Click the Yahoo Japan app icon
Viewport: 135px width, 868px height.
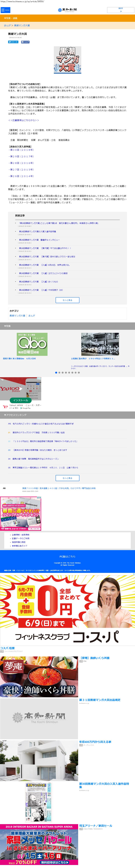pyautogui.click(x=5, y=407)
